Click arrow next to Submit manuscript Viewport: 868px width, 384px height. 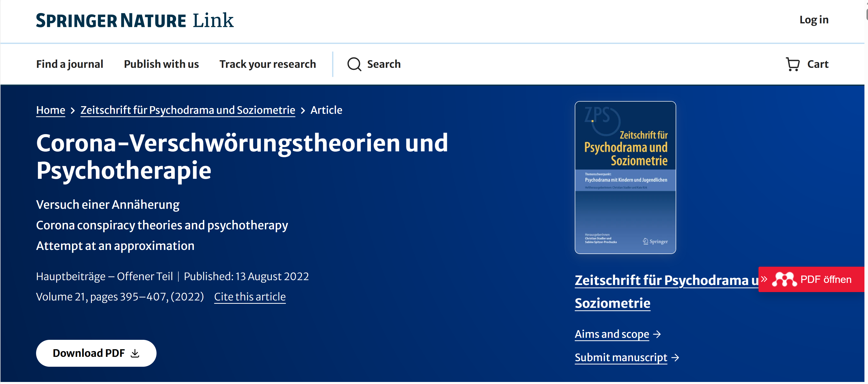pyautogui.click(x=675, y=357)
